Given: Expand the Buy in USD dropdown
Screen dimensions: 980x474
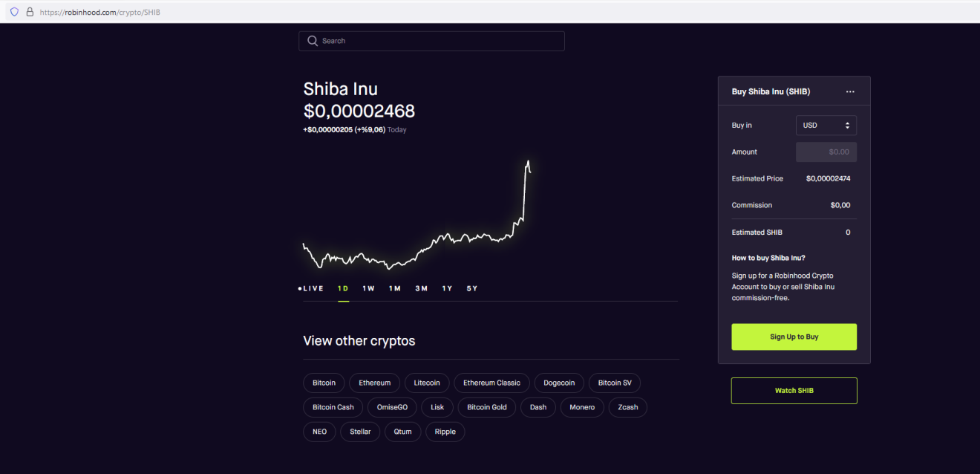Looking at the screenshot, I should [826, 126].
